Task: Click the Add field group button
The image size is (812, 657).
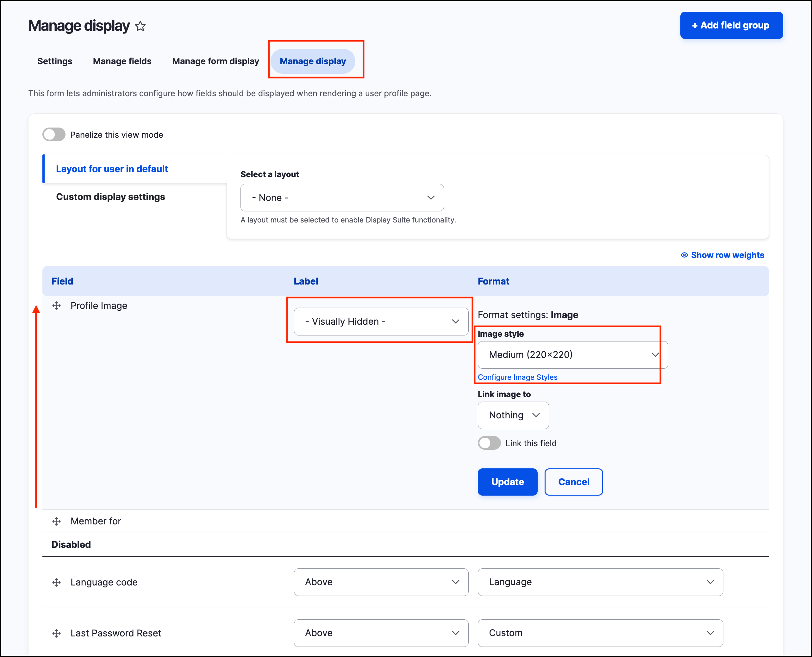Action: [x=731, y=25]
